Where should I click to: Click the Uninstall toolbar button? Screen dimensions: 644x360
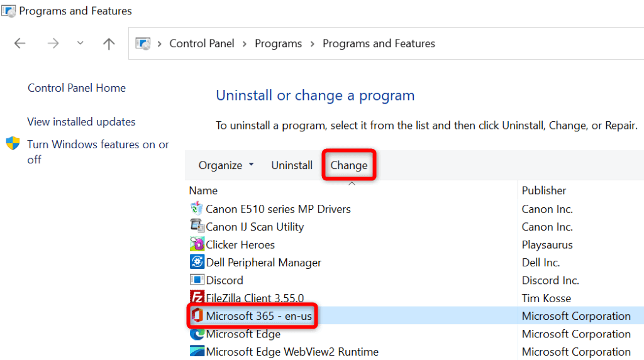(292, 165)
